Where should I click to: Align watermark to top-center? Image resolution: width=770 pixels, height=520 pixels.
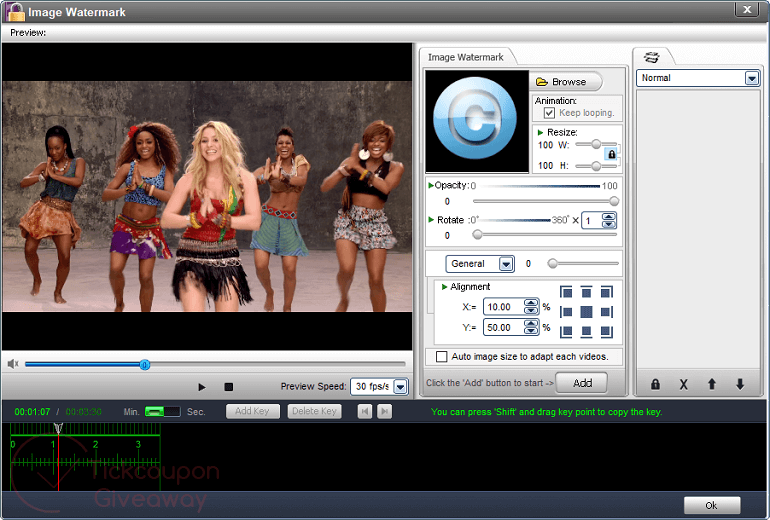pyautogui.click(x=586, y=293)
